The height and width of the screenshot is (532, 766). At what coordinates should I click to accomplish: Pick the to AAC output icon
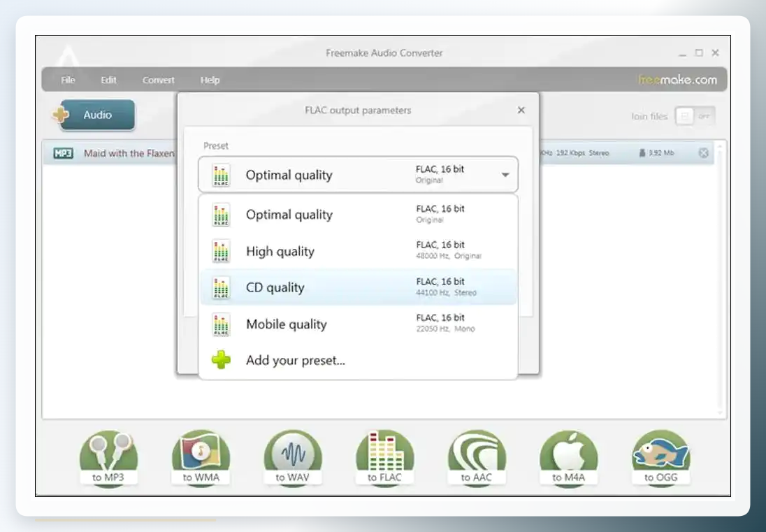point(477,458)
